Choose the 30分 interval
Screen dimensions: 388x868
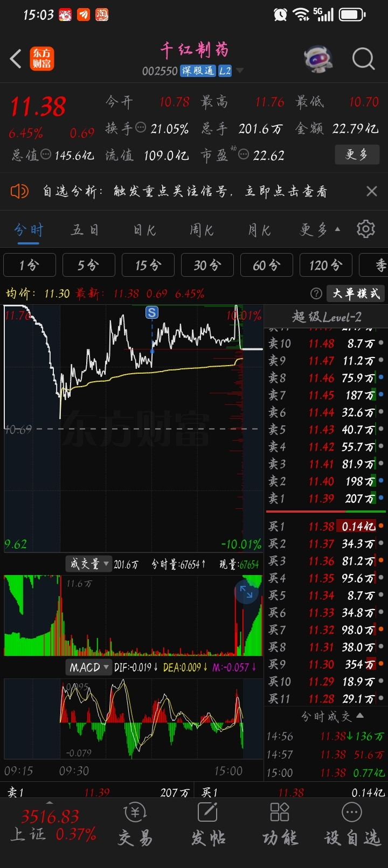207,265
